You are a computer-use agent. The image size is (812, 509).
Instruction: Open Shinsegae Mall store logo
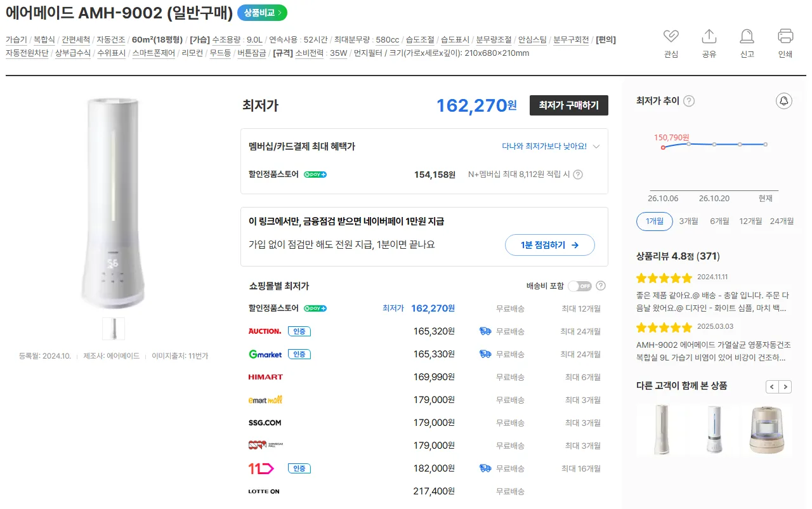pos(266,446)
